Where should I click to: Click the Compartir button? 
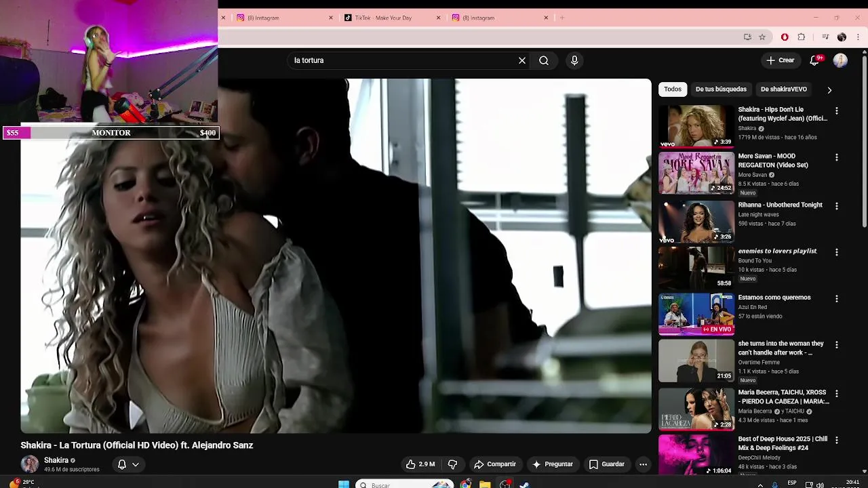tap(495, 464)
